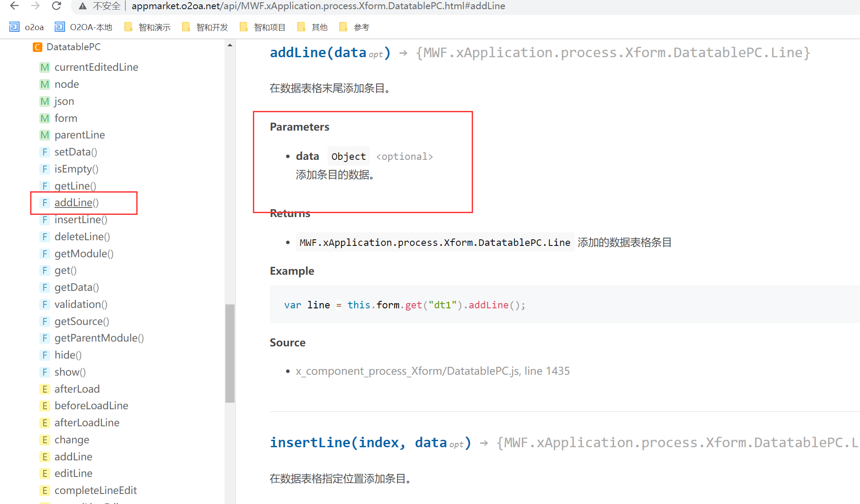Click the sidebar scroll-up arrow
The height and width of the screenshot is (504, 860).
tap(230, 45)
